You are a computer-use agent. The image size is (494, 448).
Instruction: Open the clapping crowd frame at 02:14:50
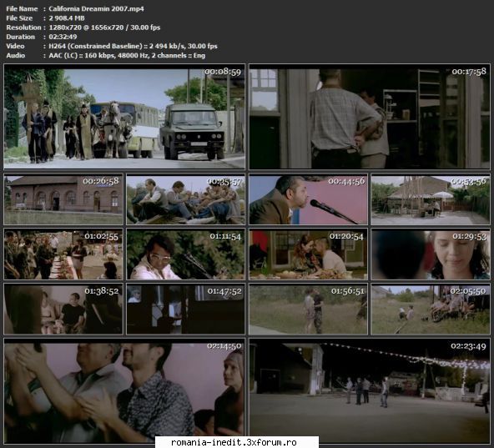tap(124, 391)
